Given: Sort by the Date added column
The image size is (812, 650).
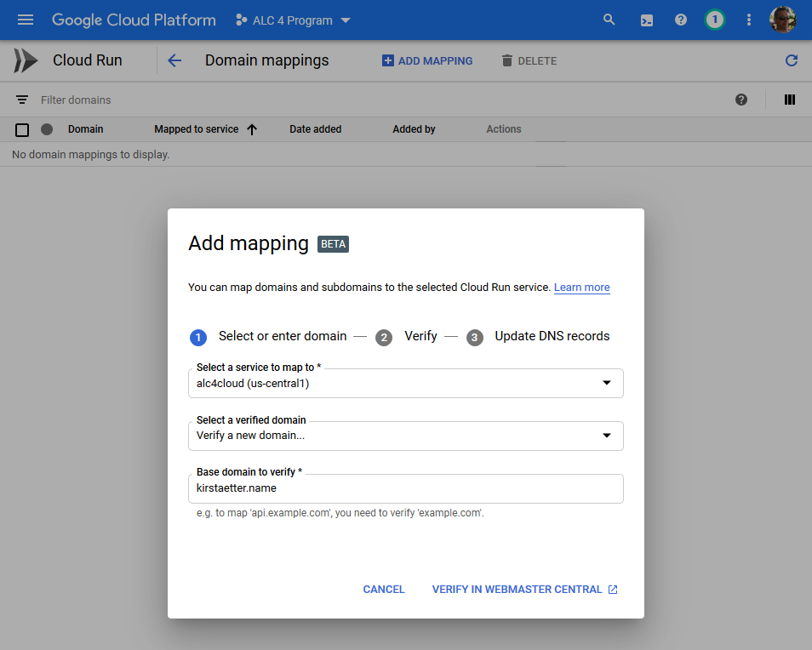Looking at the screenshot, I should coord(316,129).
